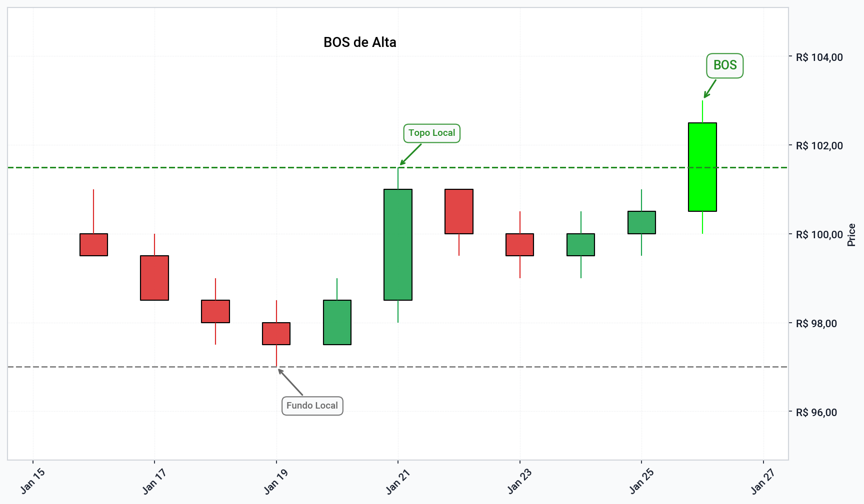Click the R$ 104,00 price axis label
This screenshot has width=864, height=504.
[819, 57]
